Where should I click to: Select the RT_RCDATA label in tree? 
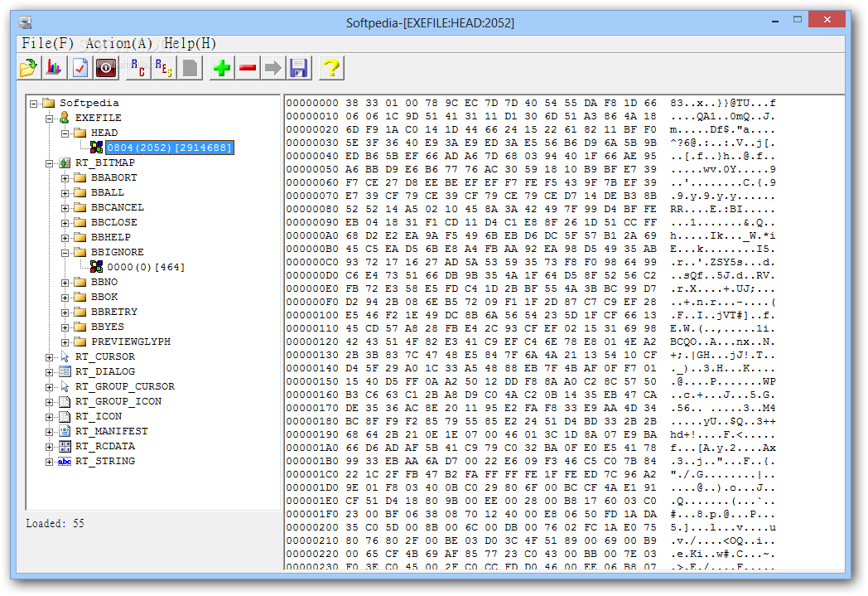coord(105,446)
